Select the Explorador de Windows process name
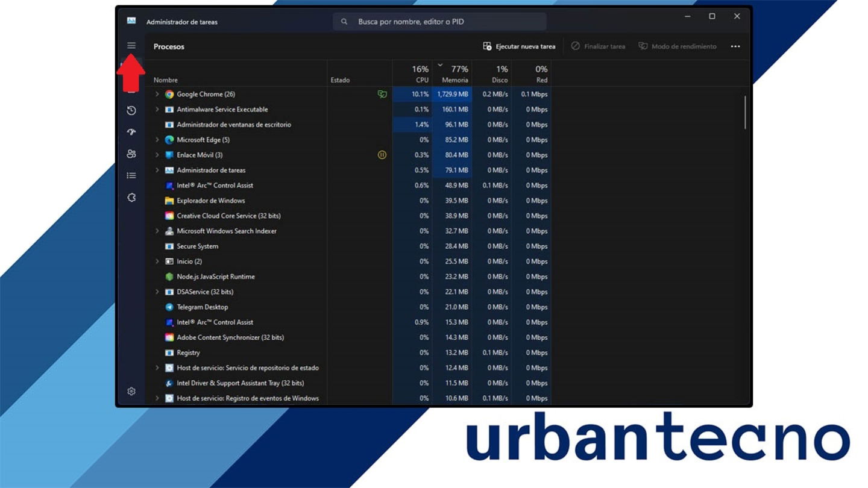Screen dimensions: 868x488 coord(211,201)
